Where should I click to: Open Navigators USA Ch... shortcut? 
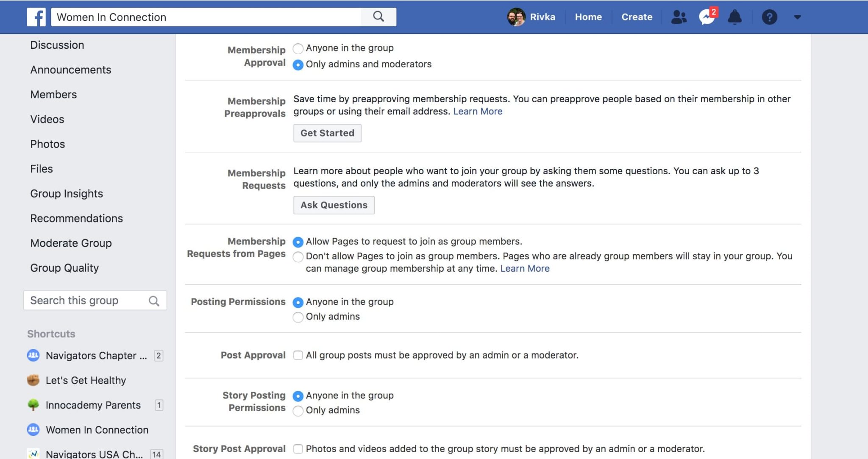click(x=94, y=454)
